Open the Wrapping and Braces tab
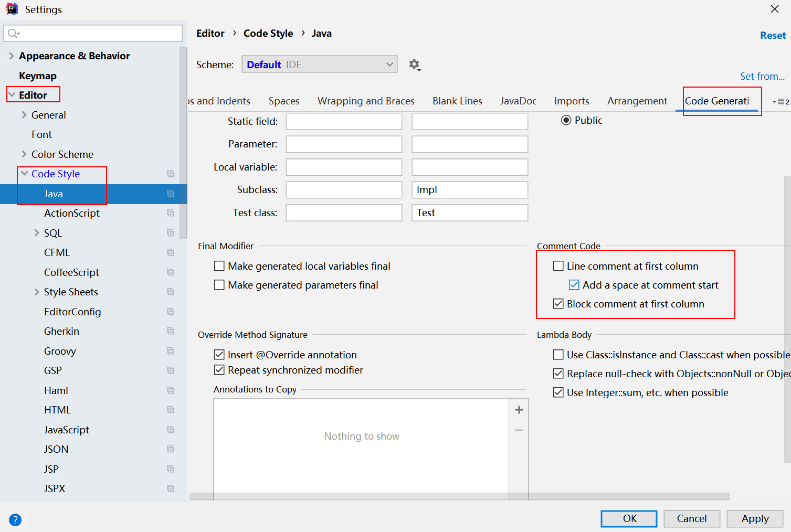 click(x=366, y=101)
